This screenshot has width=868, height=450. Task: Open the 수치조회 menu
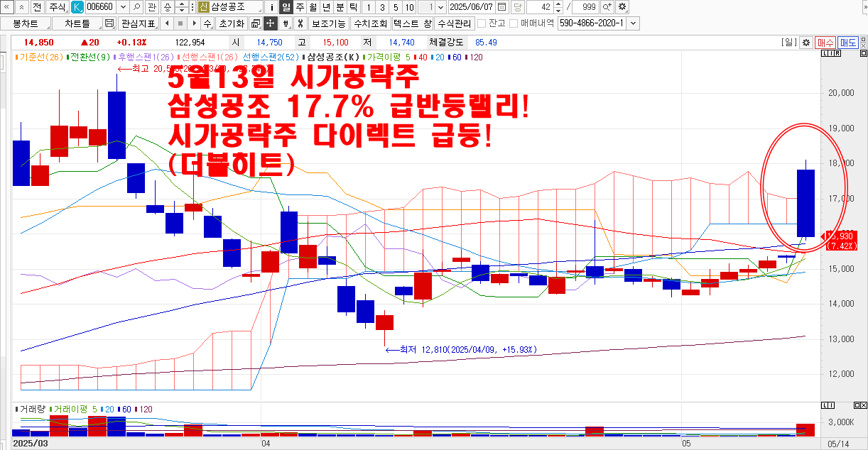(x=371, y=23)
